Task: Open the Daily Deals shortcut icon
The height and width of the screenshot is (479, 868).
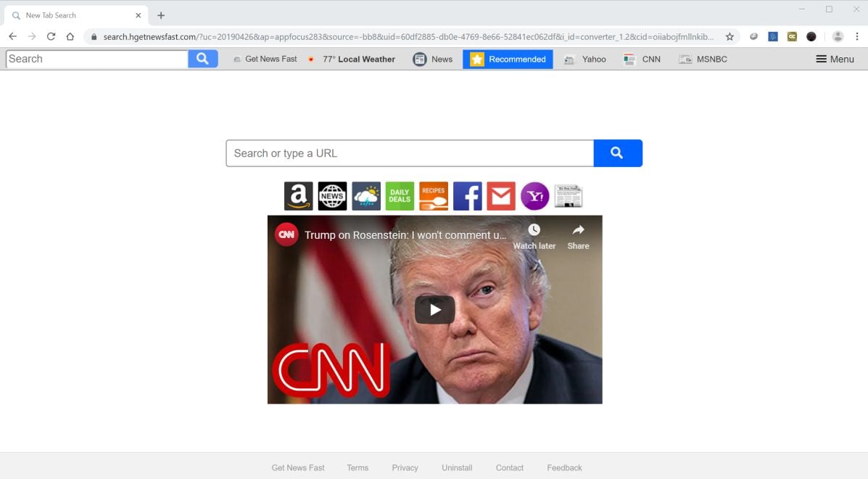Action: click(400, 196)
